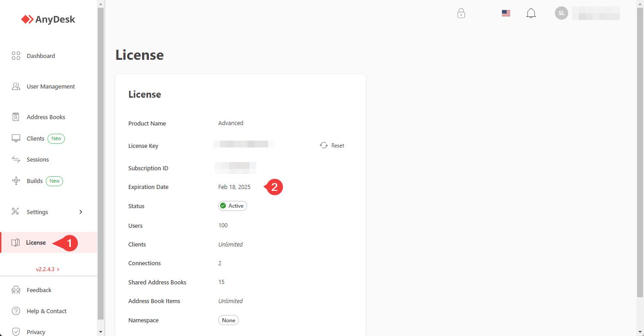Image resolution: width=644 pixels, height=336 pixels.
Task: Click the Settings tools icon
Action: (x=16, y=211)
